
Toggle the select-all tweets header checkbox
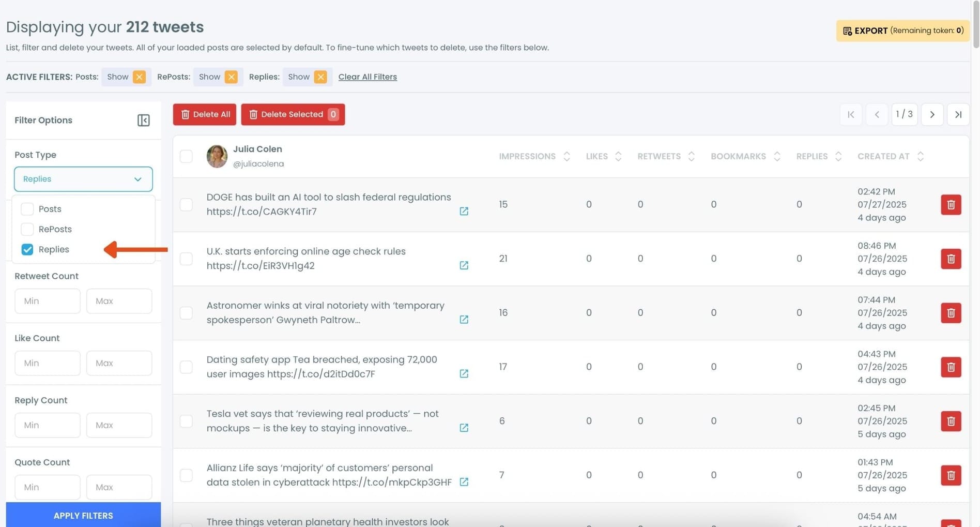(186, 156)
